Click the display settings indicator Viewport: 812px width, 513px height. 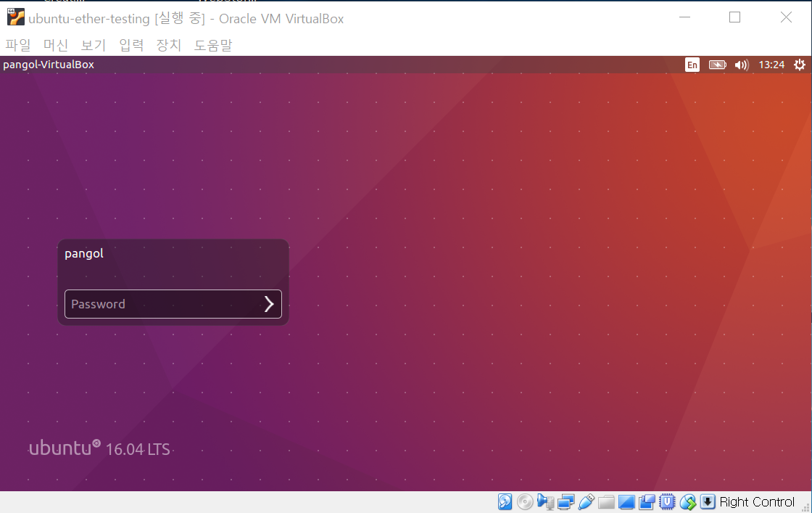626,501
